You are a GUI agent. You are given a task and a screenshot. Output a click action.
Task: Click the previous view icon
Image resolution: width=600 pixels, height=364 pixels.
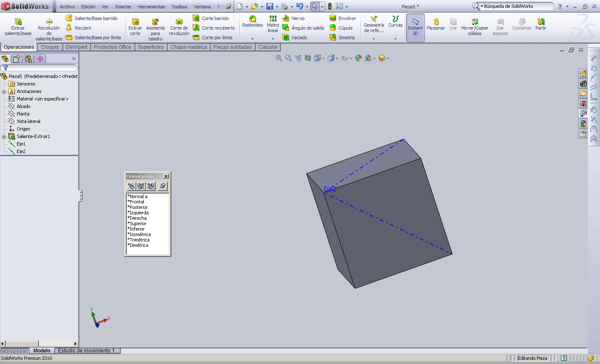click(x=298, y=58)
